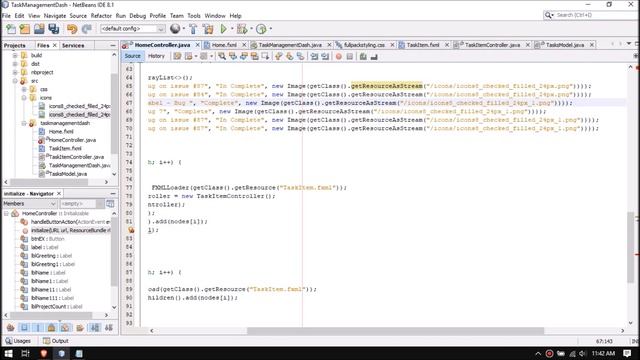Viewport: 640px width, 360px height.
Task: Click the editor horizontal scrollbar thumb
Action: click(395, 331)
